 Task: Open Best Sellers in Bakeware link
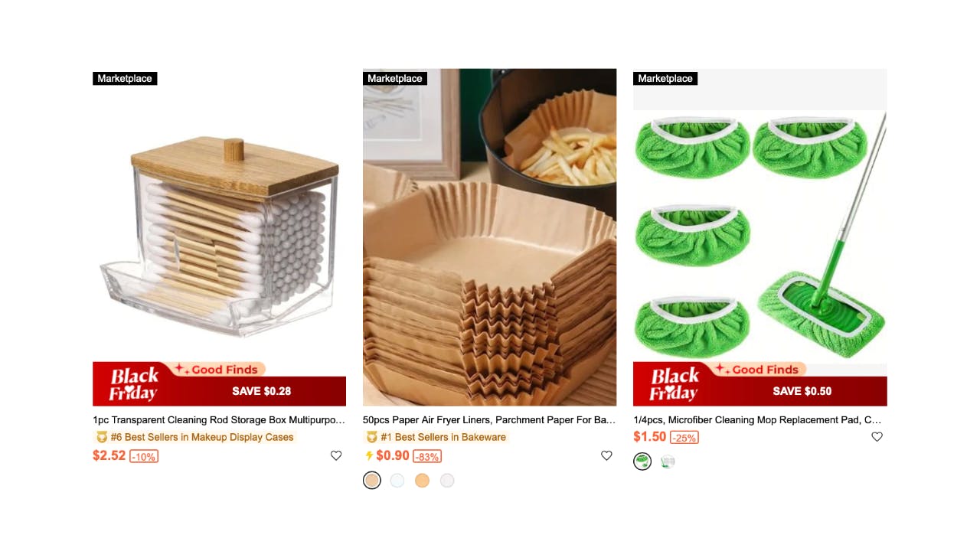tap(443, 437)
